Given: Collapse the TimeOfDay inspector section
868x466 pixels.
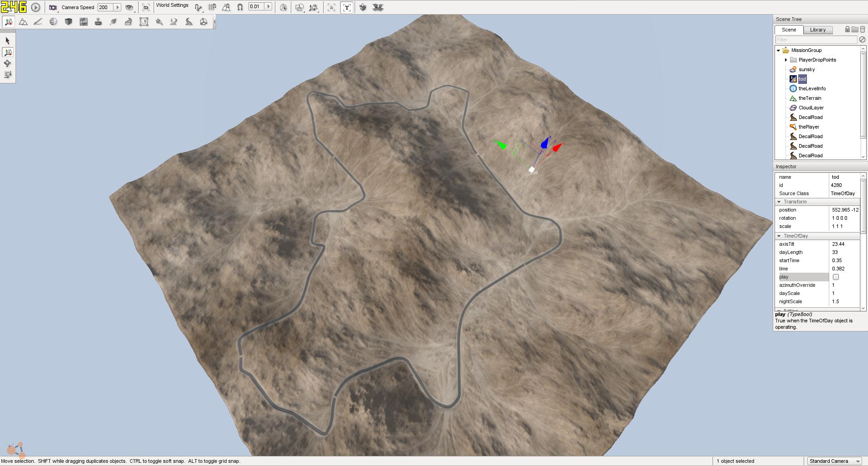Looking at the screenshot, I should pyautogui.click(x=779, y=236).
